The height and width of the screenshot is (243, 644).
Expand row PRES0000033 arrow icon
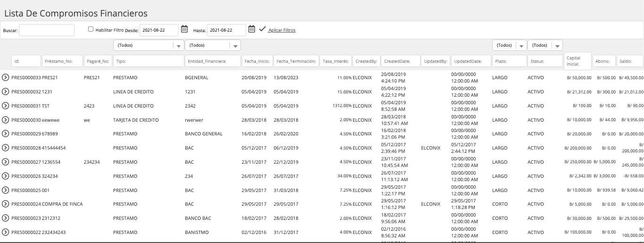click(x=6, y=77)
